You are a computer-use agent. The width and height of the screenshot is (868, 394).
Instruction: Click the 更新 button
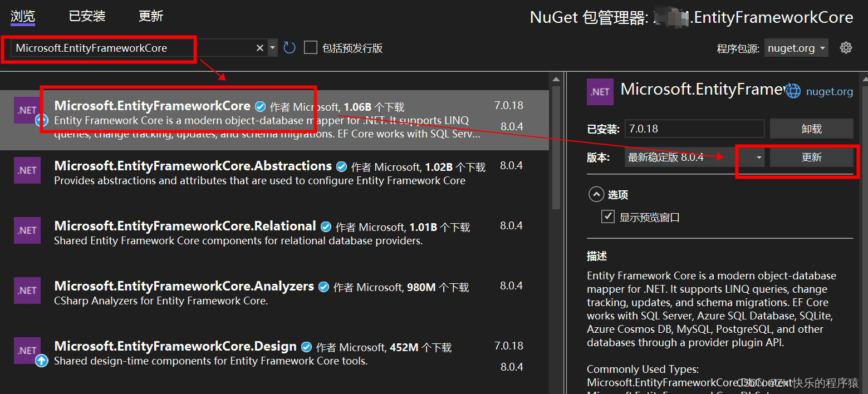point(811,157)
